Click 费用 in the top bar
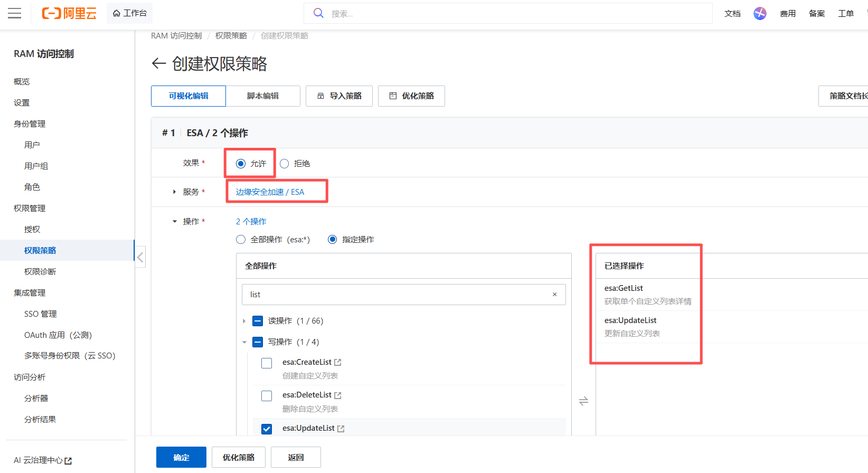The image size is (868, 473). [788, 14]
